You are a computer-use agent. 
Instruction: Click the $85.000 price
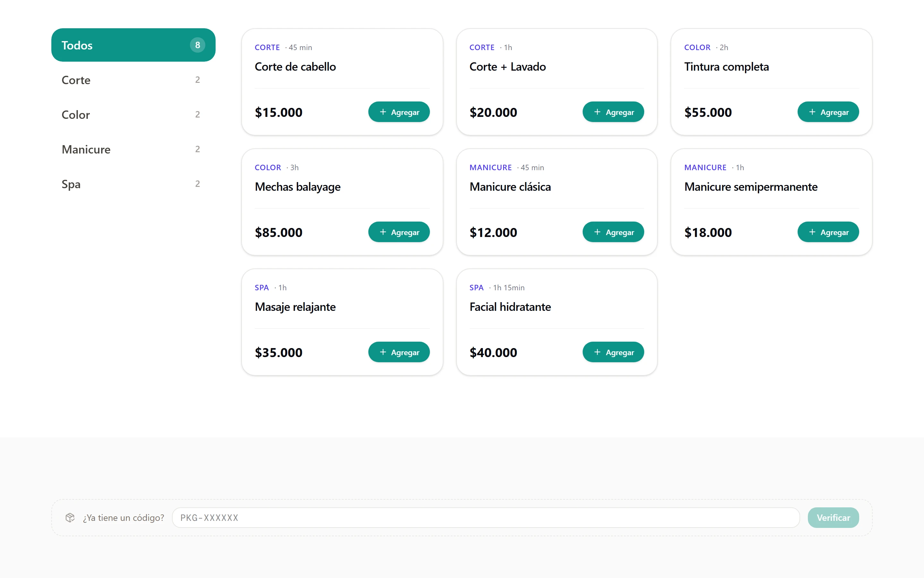(x=278, y=232)
